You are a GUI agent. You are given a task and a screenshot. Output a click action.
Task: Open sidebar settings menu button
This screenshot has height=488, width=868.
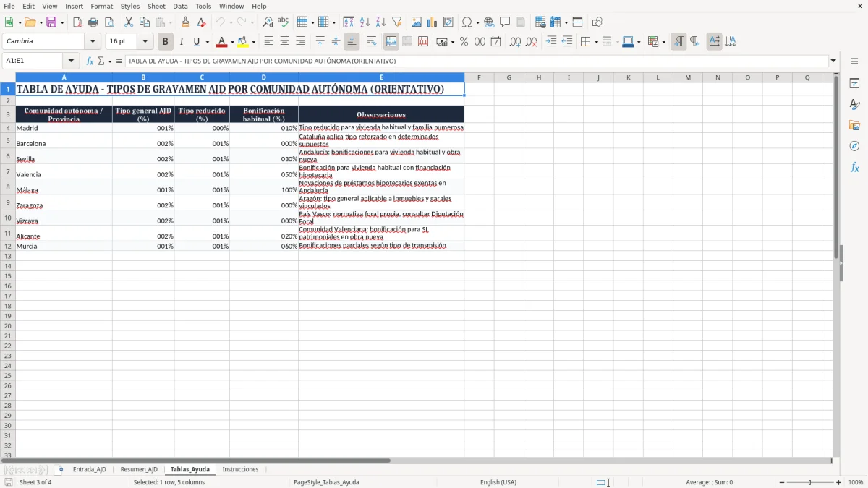pos(854,62)
